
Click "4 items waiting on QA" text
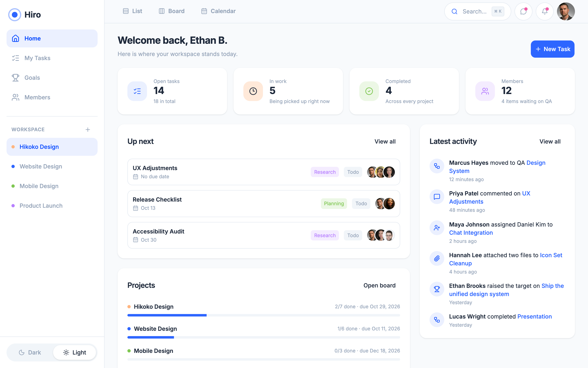tap(527, 101)
